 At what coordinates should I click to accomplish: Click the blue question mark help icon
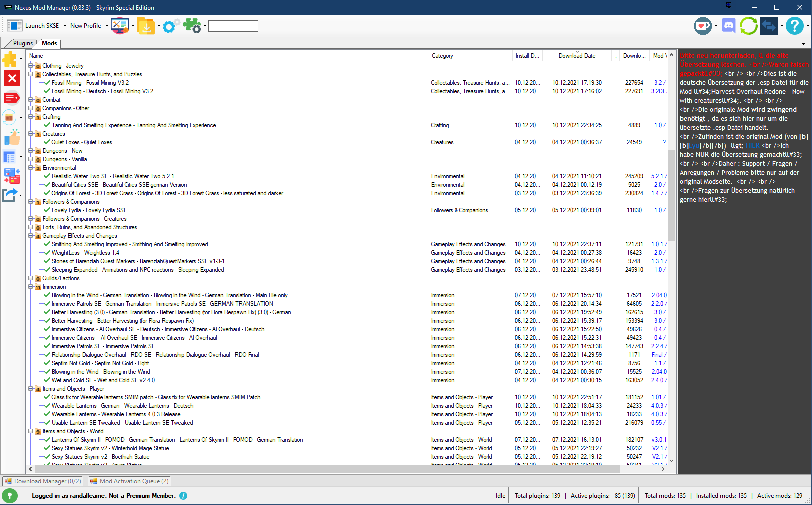[794, 26]
